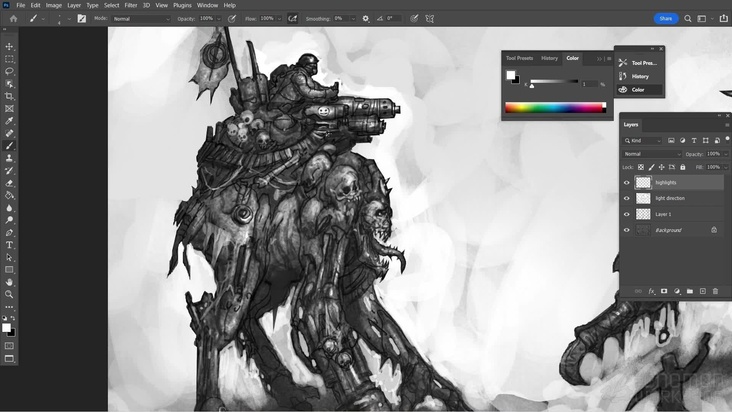Image resolution: width=732 pixels, height=412 pixels.
Task: Open smoothing options gear
Action: coord(366,19)
